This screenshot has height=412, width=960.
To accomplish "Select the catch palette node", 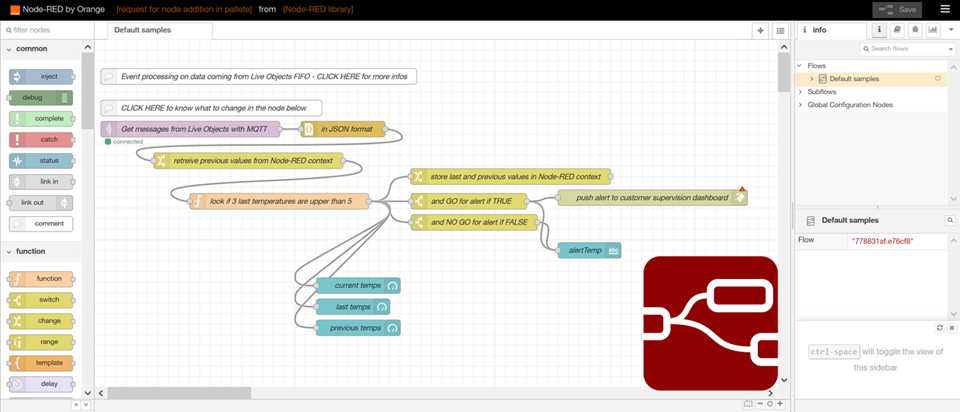I will tap(41, 140).
